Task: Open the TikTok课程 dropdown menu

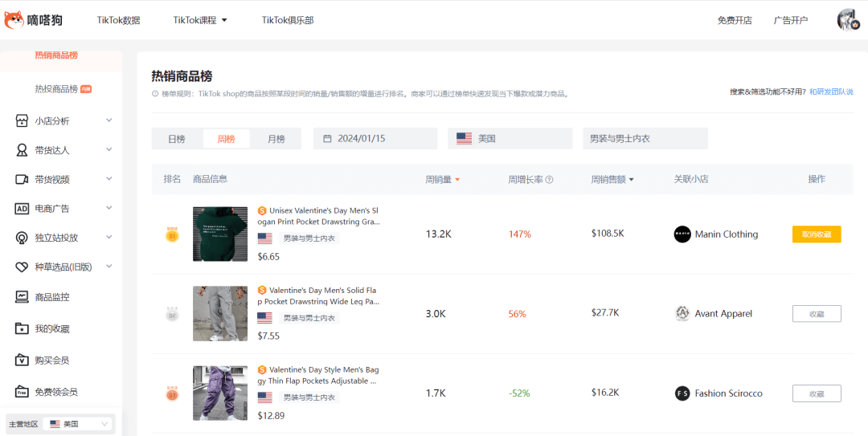Action: [200, 20]
